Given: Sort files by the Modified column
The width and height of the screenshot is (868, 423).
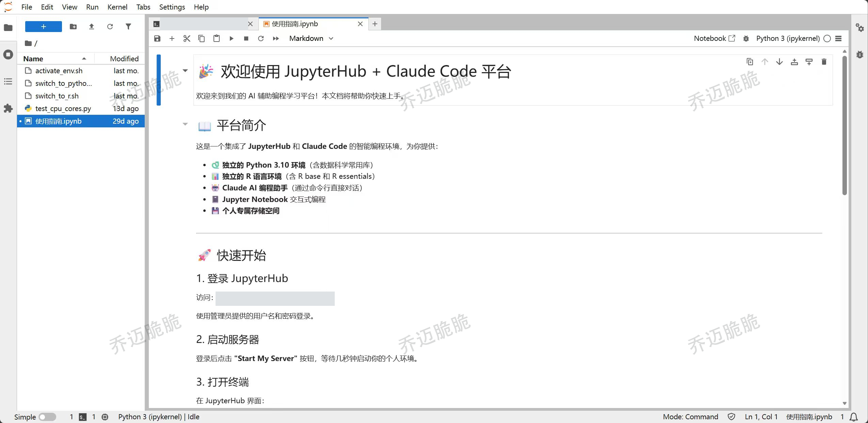Looking at the screenshot, I should pos(120,59).
